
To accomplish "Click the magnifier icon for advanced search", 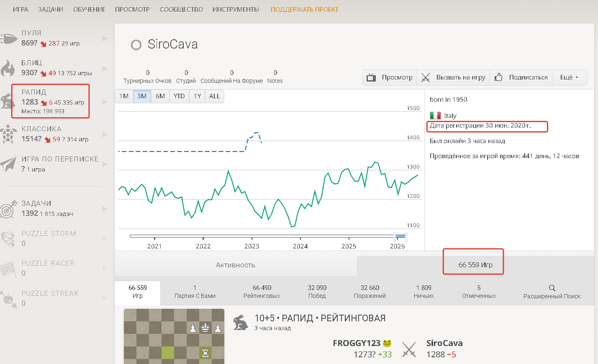I will point(552,288).
